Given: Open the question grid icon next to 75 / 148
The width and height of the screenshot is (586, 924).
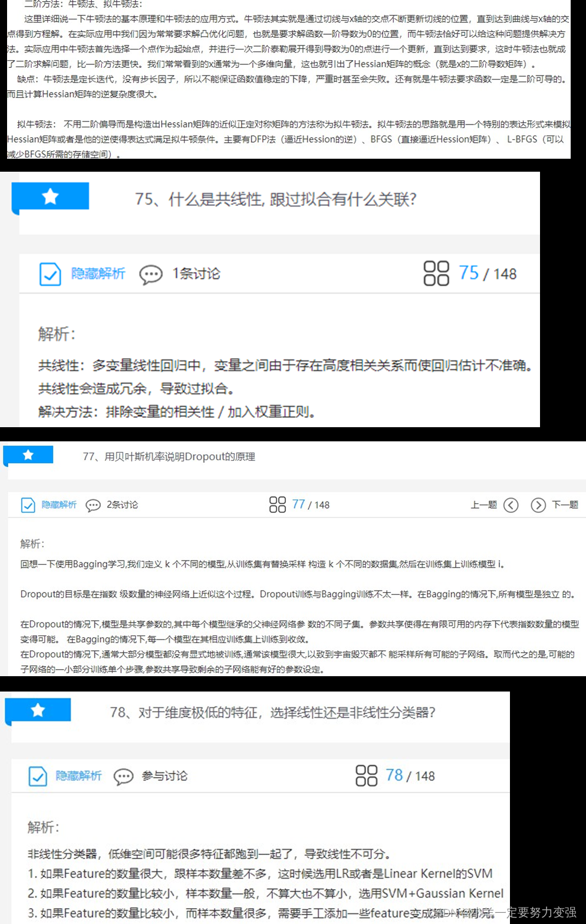Looking at the screenshot, I should (436, 274).
